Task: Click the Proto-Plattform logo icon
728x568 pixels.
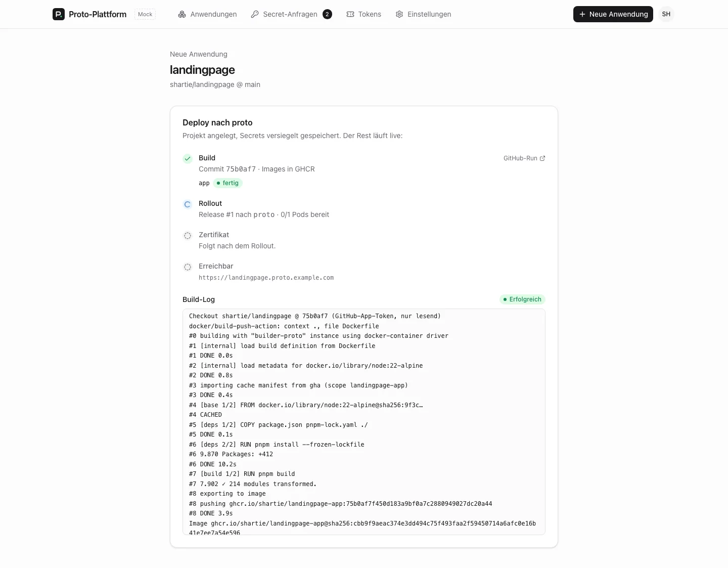Action: pyautogui.click(x=59, y=14)
